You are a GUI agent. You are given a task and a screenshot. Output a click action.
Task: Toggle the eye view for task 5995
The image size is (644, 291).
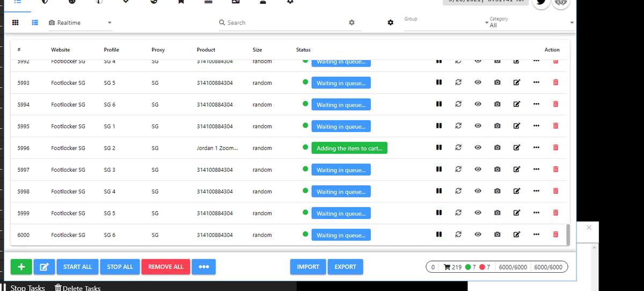pyautogui.click(x=478, y=126)
